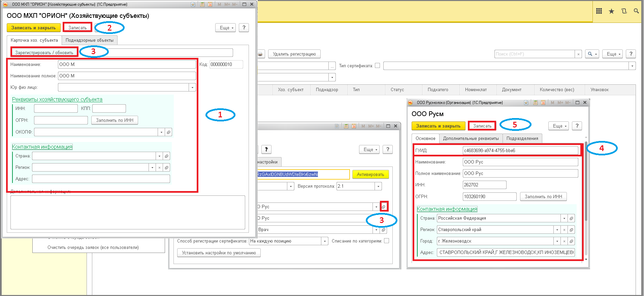Clear the Поиск (Ctrl+F) search field
Screen dimensions: 644x296
click(578, 54)
